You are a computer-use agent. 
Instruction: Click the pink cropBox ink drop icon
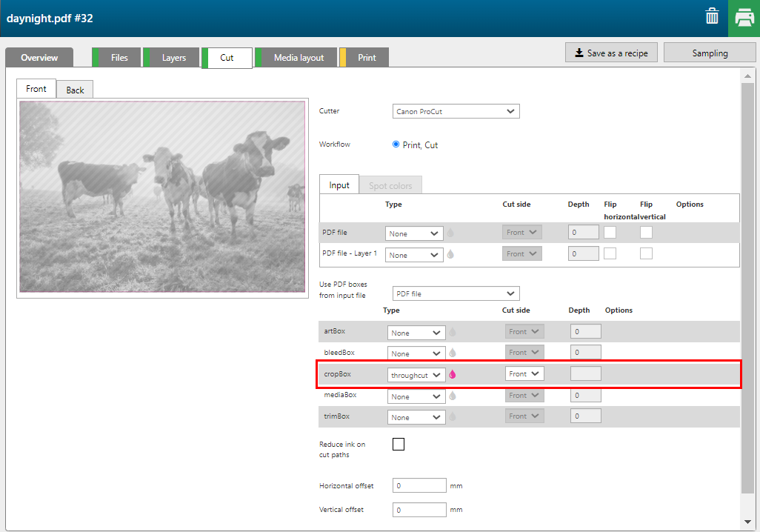click(453, 374)
